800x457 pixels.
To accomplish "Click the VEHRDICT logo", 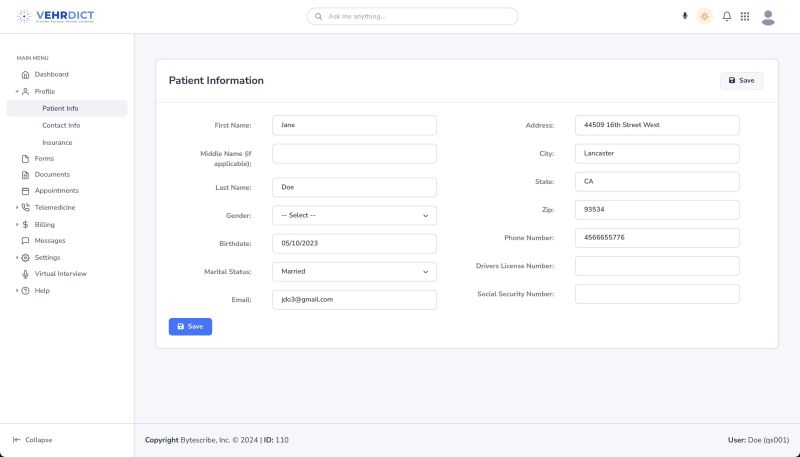I will point(56,16).
